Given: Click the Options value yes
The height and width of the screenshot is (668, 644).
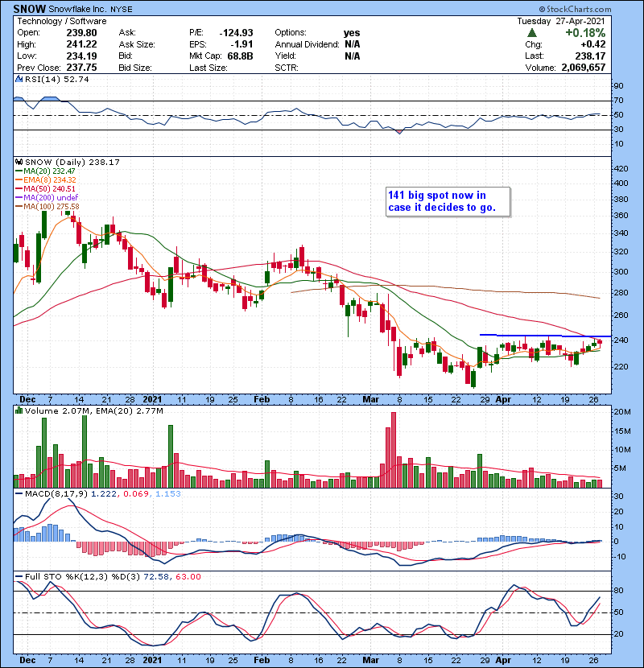Looking at the screenshot, I should pos(352,33).
